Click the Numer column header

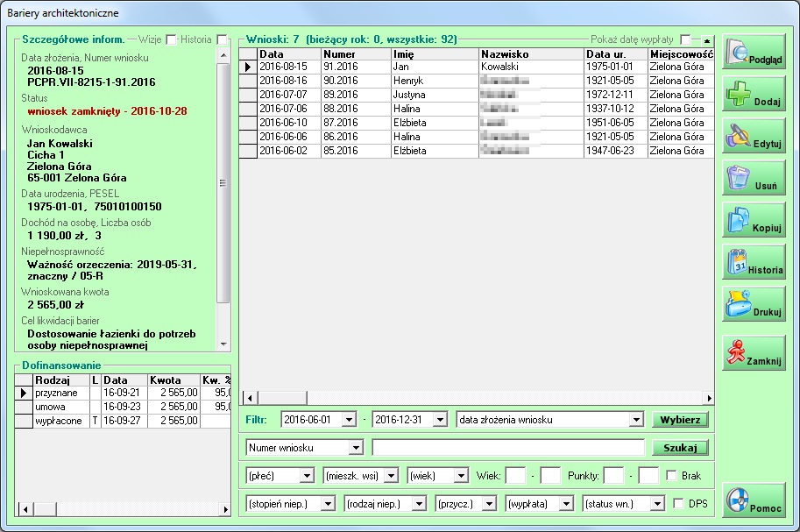click(x=356, y=54)
